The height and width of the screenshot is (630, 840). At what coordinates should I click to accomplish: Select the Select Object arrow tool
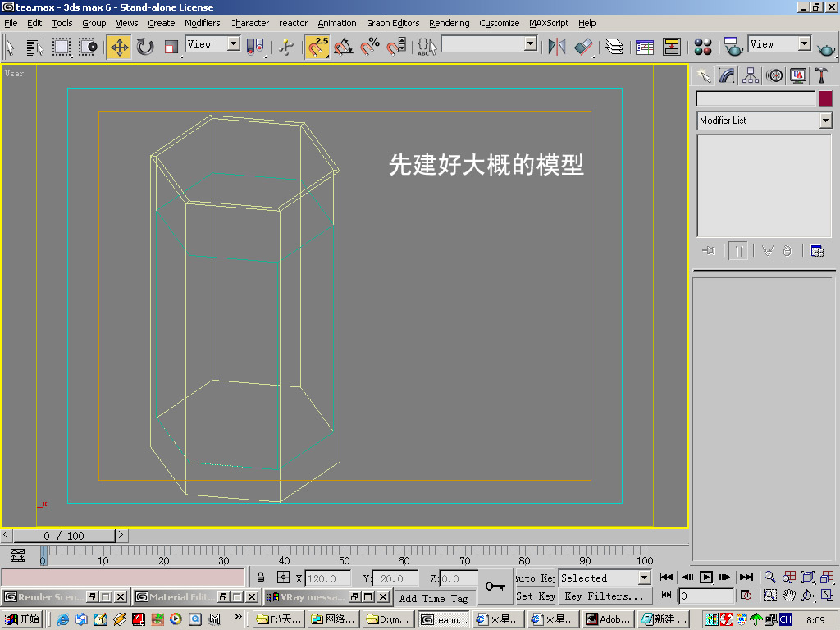(10, 47)
